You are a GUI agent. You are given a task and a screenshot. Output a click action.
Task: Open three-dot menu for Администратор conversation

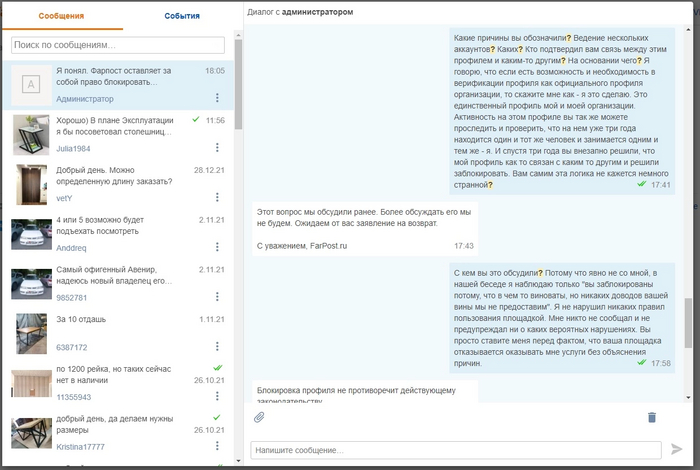tap(217, 98)
